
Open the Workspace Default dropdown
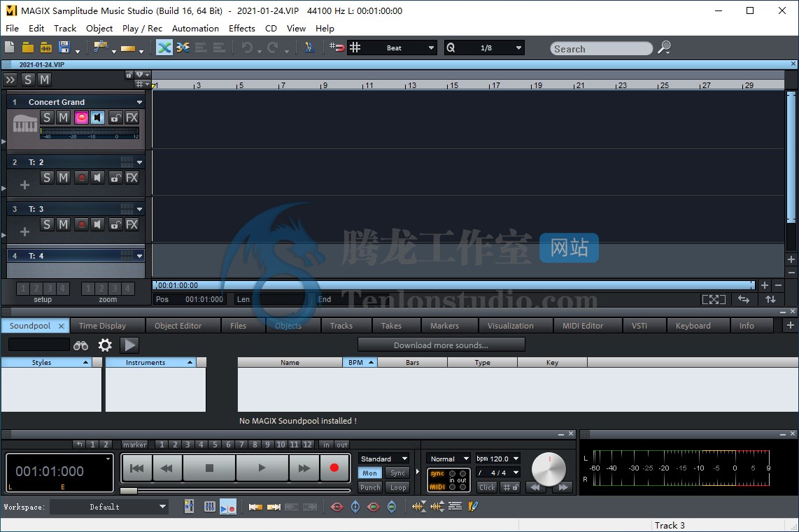(x=109, y=507)
